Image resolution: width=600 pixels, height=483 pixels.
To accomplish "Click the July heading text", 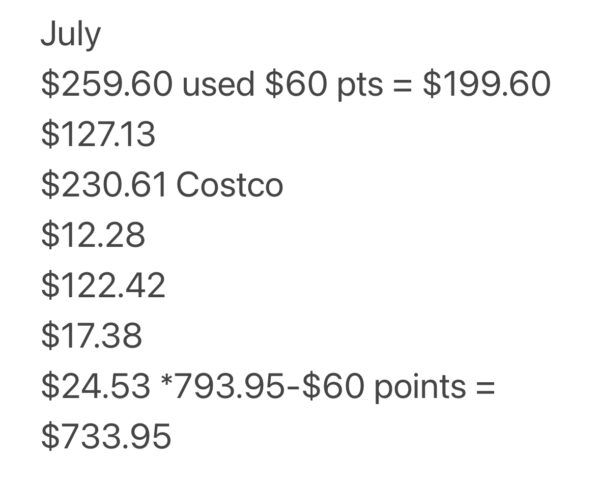I will (70, 37).
